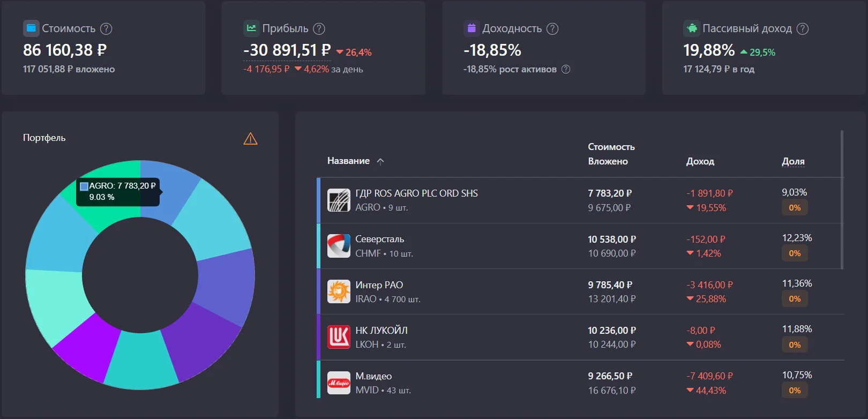Viewport: 868px width, 419px height.
Task: Click the 0% badge in the Интер РАО row
Action: 795,299
